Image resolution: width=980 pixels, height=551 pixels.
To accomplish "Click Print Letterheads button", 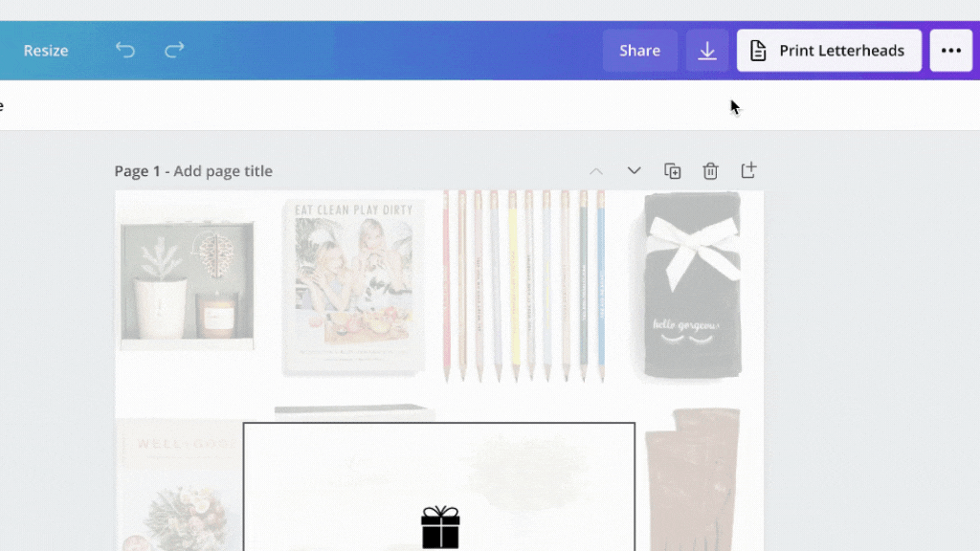I will [x=829, y=51].
